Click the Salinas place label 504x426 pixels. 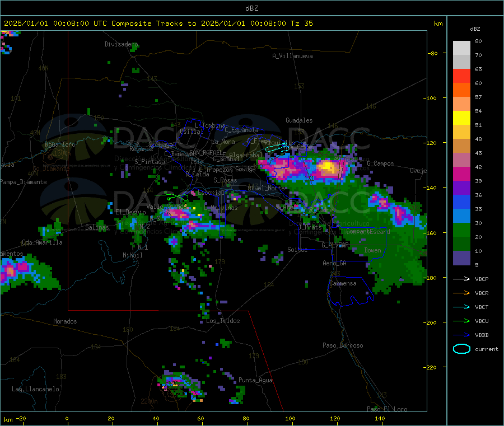(x=97, y=227)
